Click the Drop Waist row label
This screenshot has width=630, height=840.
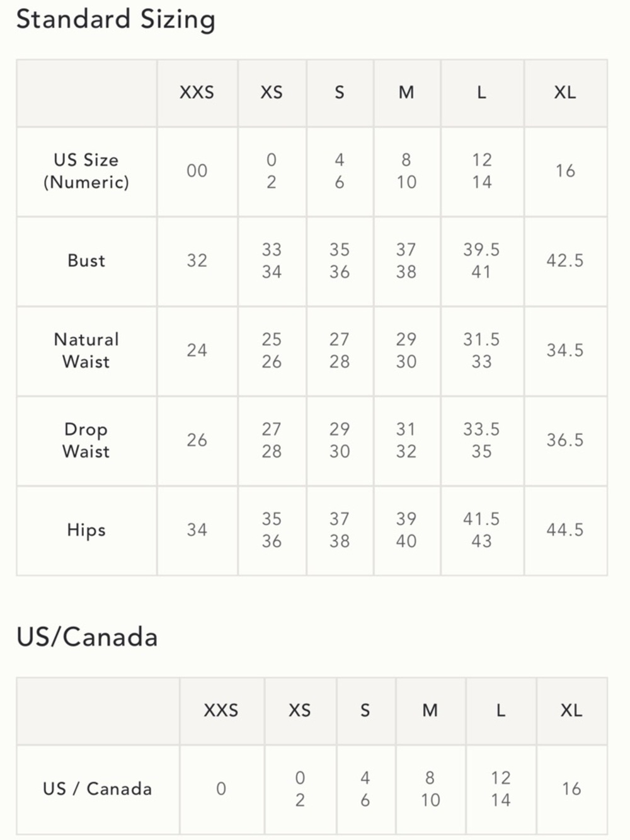[86, 440]
